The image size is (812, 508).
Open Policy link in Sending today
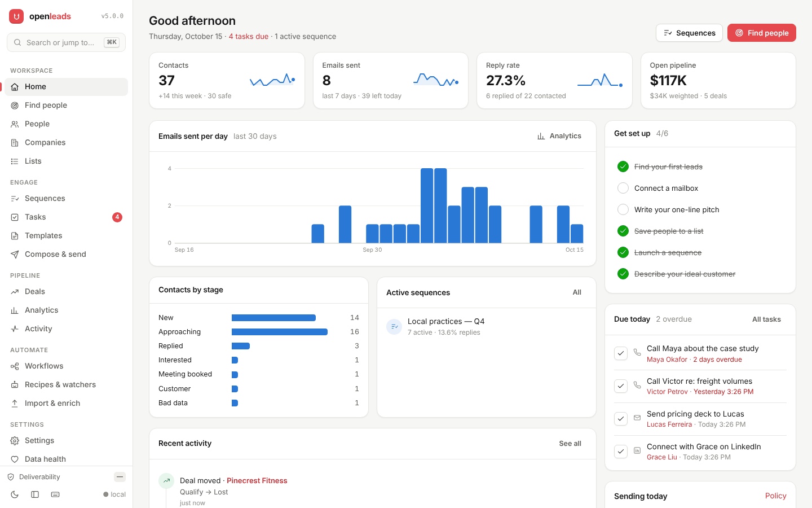pos(775,496)
